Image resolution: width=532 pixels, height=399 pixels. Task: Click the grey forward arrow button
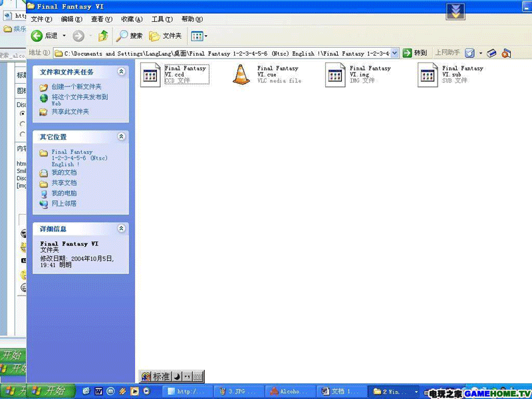click(78, 36)
